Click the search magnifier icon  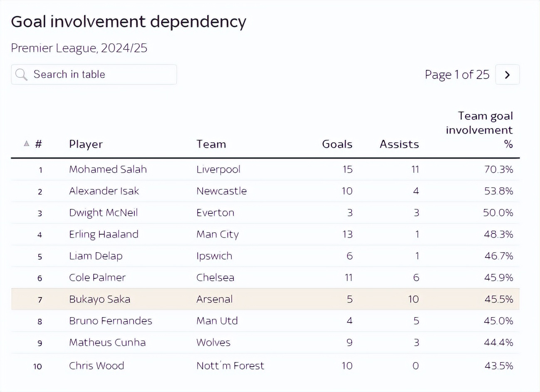(21, 74)
